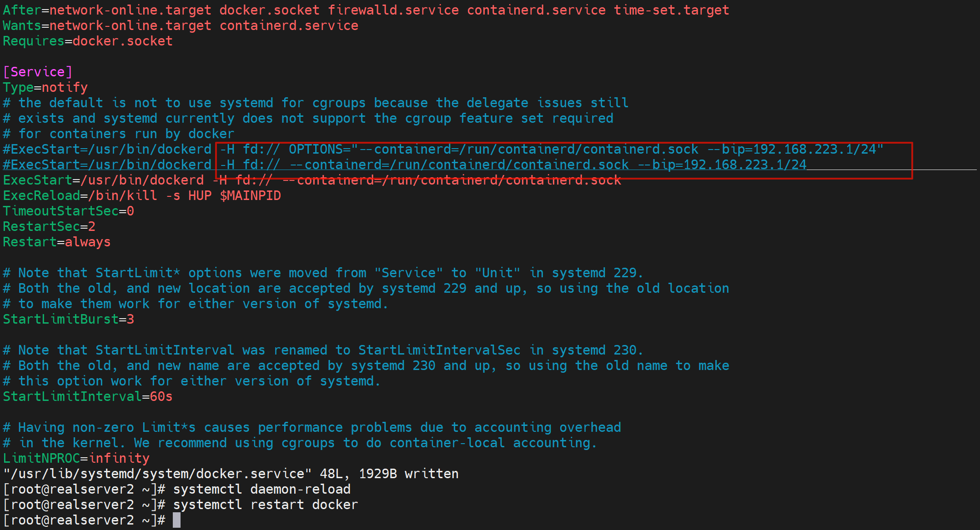Click the docker.service file written status message
Image resolution: width=980 pixels, height=530 pixels.
231,474
